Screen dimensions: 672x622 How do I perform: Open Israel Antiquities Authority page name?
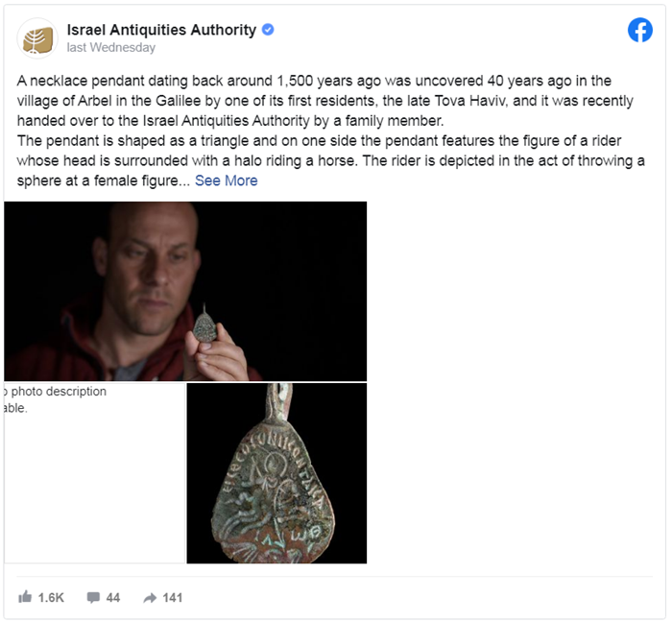(161, 30)
